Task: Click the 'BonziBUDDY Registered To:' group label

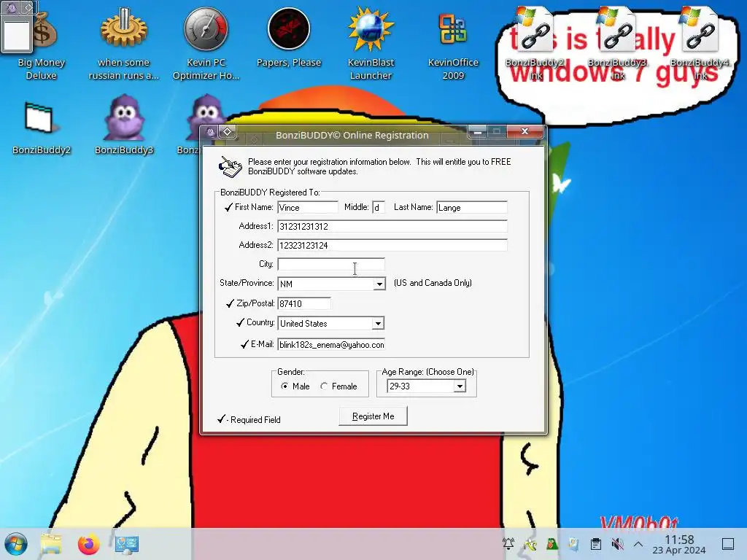Action: pos(270,192)
